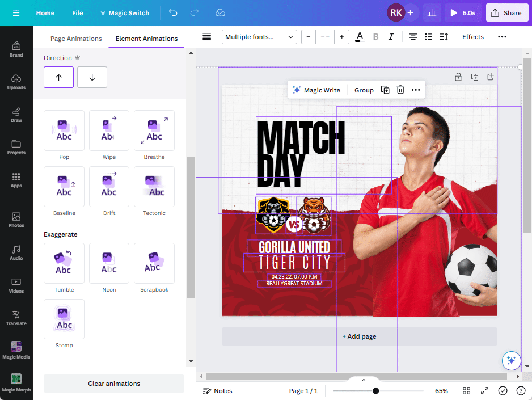Open insights bar chart icon
The width and height of the screenshot is (532, 400).
[432, 12]
